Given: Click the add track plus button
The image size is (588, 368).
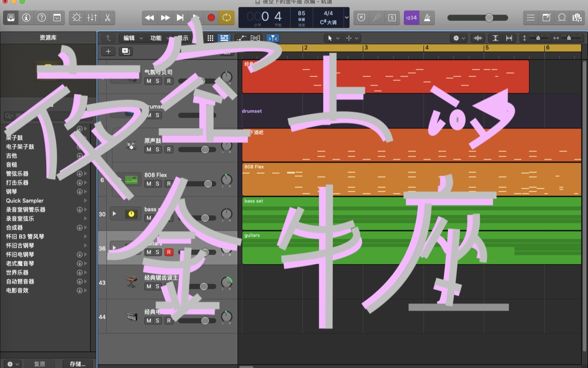Looking at the screenshot, I should click(x=108, y=51).
